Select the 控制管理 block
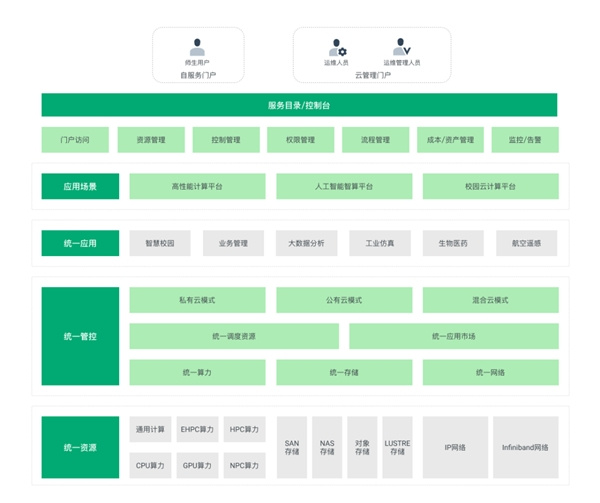 [226, 140]
